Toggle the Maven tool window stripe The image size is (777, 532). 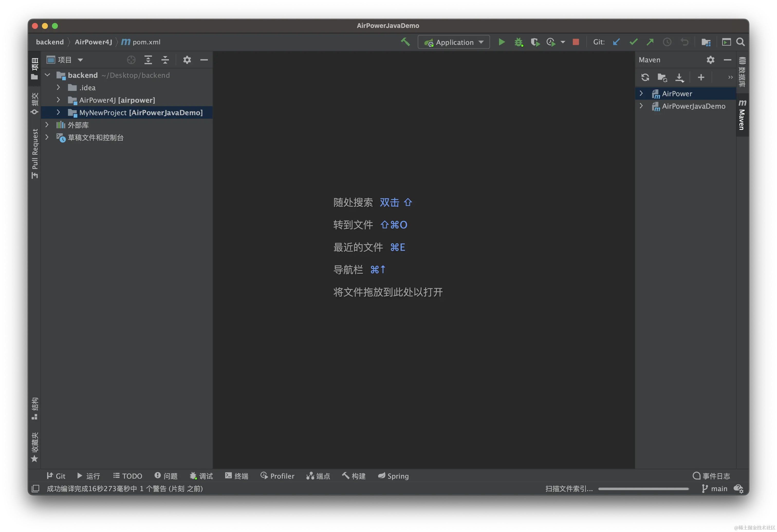(742, 115)
